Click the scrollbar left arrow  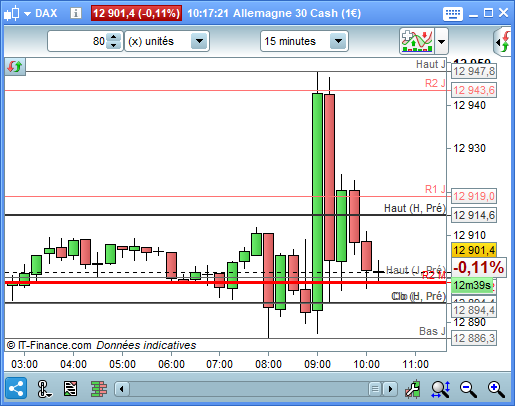122,389
